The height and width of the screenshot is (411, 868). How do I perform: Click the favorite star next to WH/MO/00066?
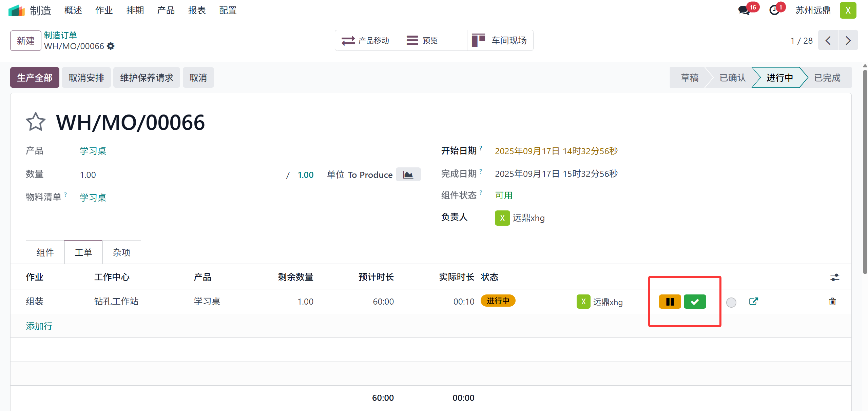pos(35,122)
